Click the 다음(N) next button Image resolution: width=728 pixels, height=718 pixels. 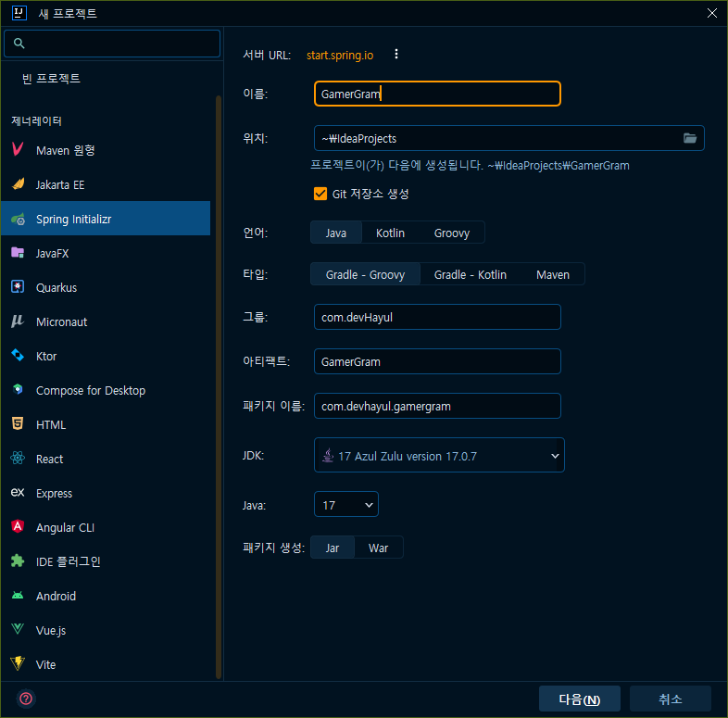pyautogui.click(x=580, y=699)
